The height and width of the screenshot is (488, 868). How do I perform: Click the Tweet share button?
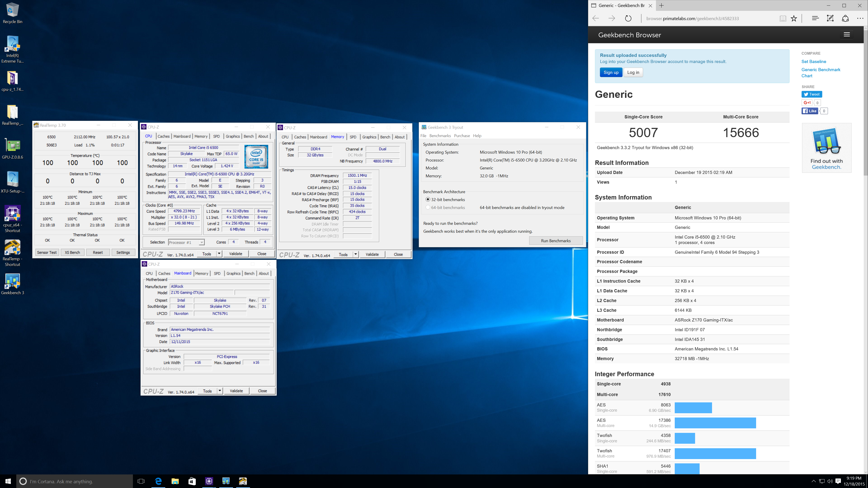812,94
